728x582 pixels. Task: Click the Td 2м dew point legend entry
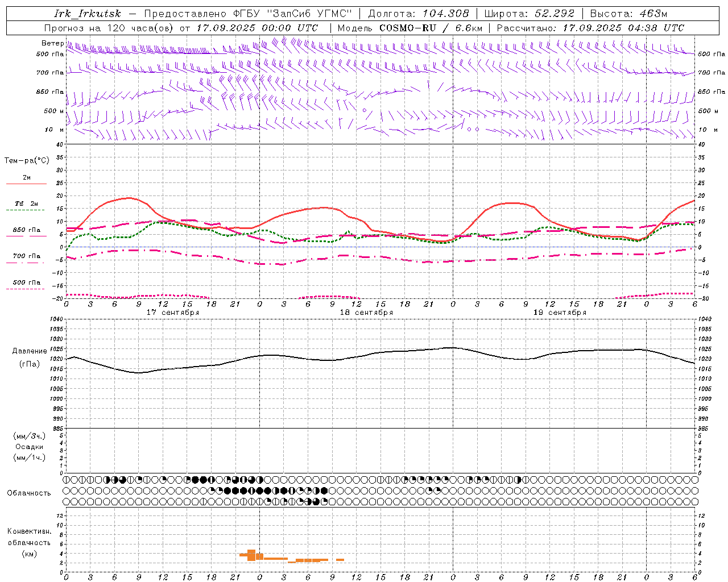(26, 203)
